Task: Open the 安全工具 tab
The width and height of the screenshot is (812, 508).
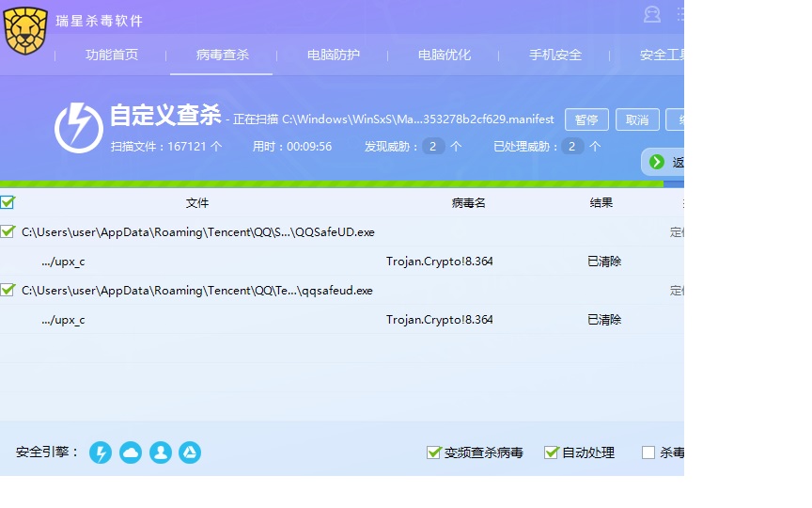Action: point(662,55)
